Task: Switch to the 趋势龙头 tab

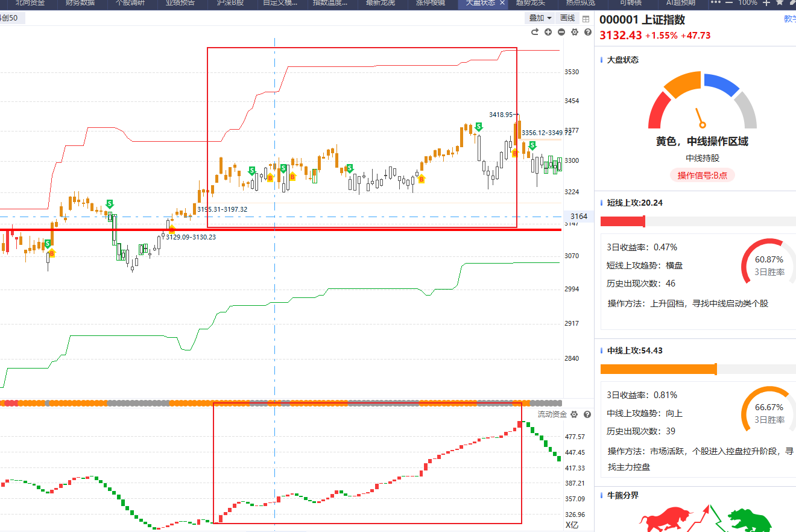Action: 531,3
